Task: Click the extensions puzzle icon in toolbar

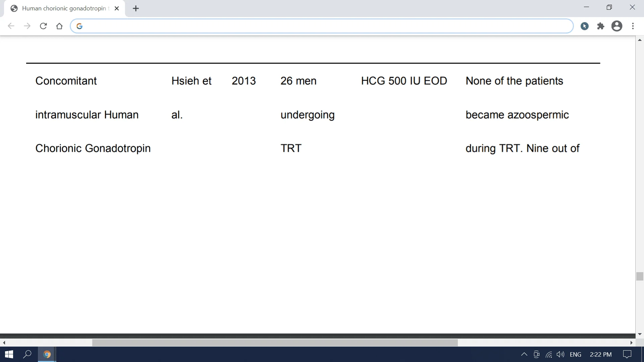Action: point(601,25)
